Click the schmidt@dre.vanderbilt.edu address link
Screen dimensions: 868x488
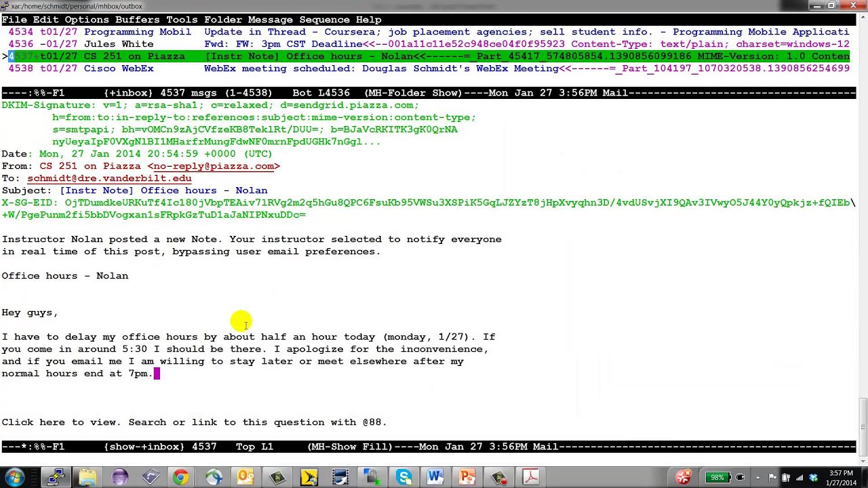[109, 178]
